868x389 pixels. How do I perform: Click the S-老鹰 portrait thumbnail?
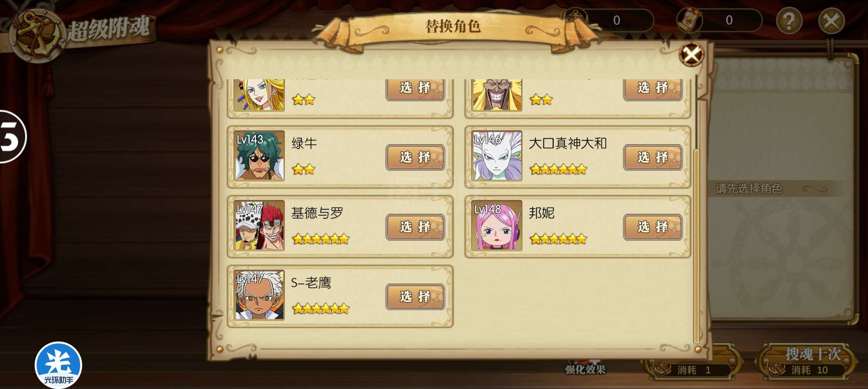tap(259, 295)
